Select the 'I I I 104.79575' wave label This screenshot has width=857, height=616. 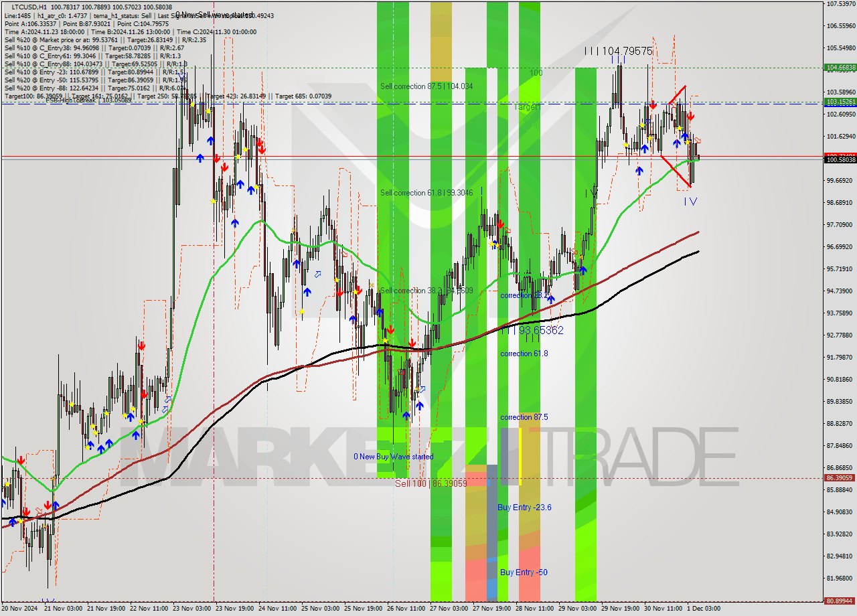[x=618, y=51]
